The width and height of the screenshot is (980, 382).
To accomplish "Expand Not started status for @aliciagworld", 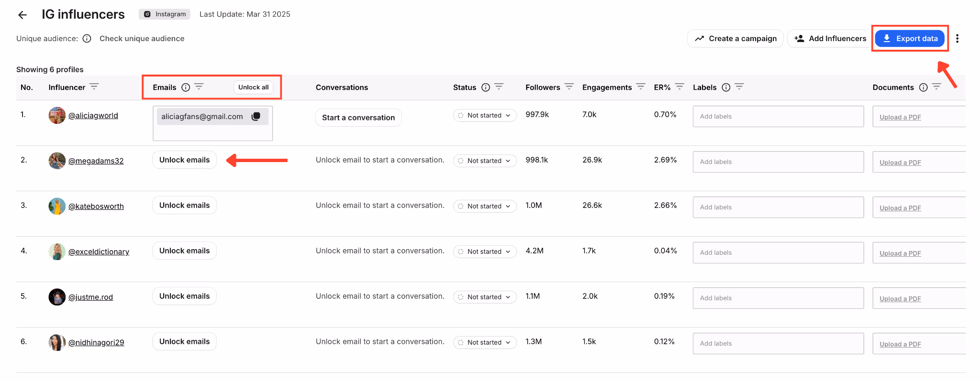I will (485, 115).
